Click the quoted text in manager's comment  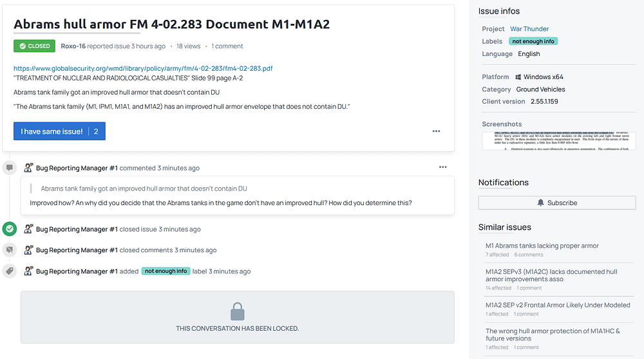click(144, 189)
